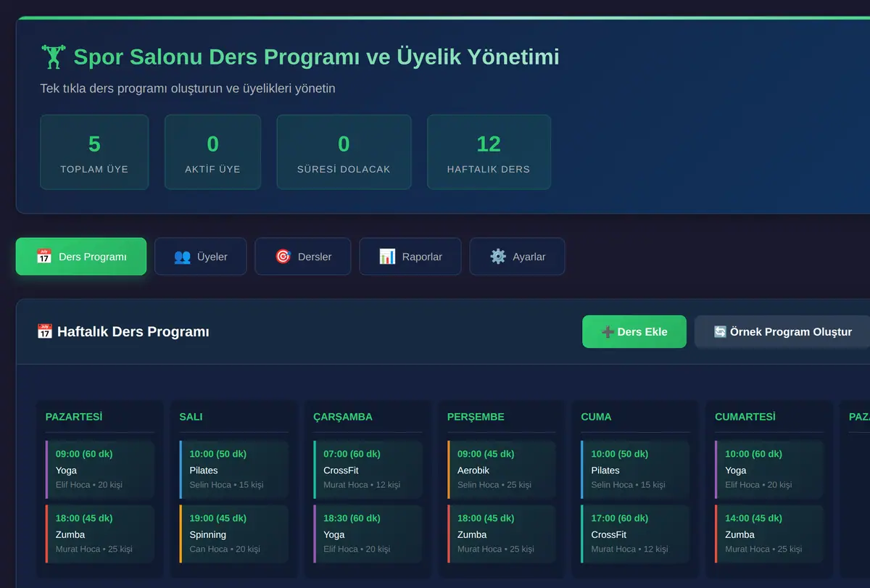Open Cumartesi 10:00 Yoga class card
Screen dimensions: 870x588
coord(770,469)
